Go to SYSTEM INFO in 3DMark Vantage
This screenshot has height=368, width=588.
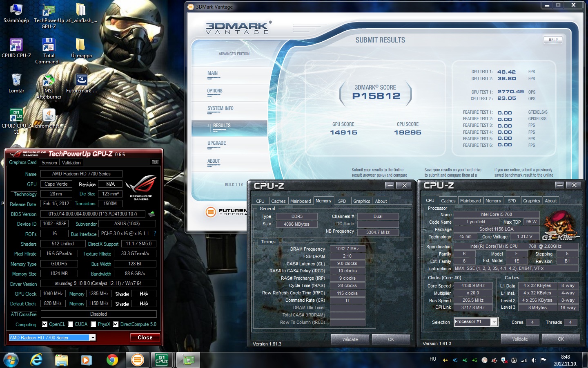tap(220, 109)
